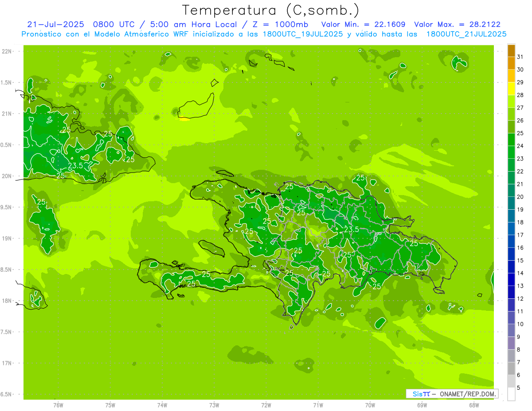Viewport: 532px width, 411px height.
Task: Select the '74W' longitude axis label
Action: tap(162, 405)
